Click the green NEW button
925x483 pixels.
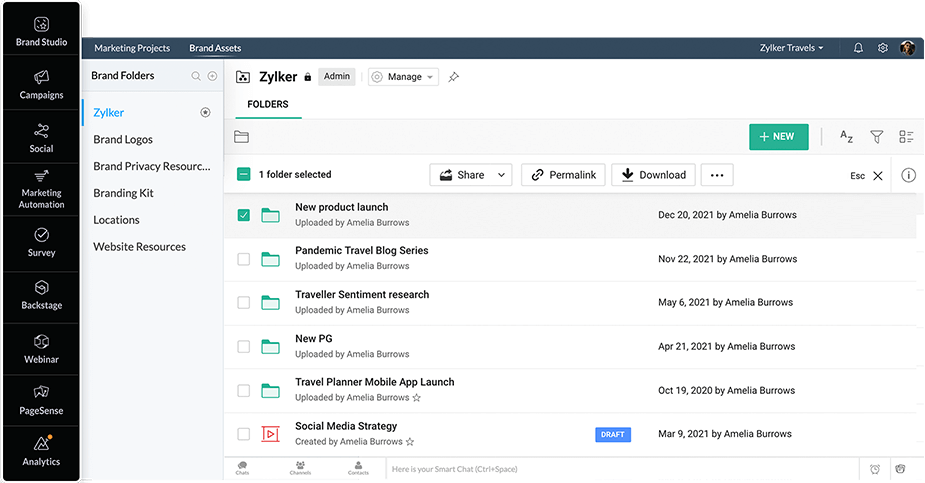pyautogui.click(x=779, y=137)
